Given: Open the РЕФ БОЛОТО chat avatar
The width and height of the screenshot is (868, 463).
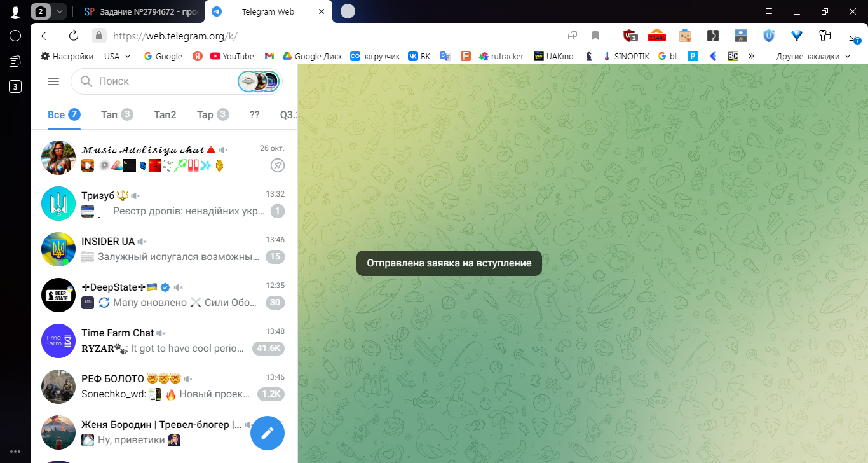Looking at the screenshot, I should [x=58, y=387].
